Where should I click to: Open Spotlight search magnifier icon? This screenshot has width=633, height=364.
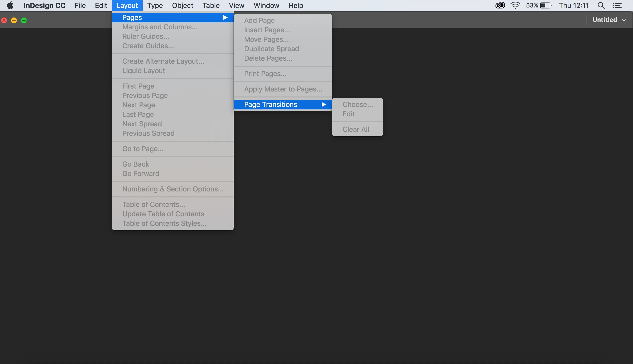pyautogui.click(x=601, y=5)
